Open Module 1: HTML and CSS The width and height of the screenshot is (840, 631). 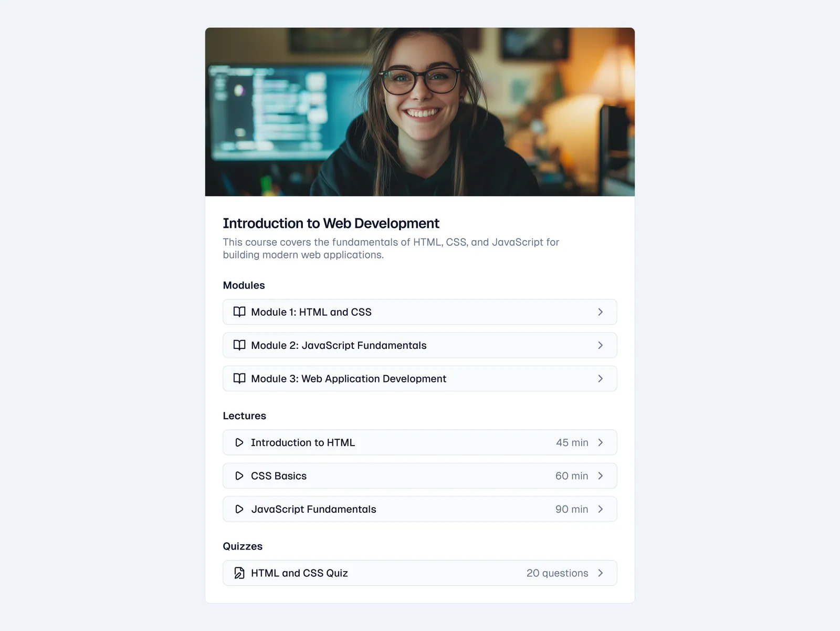(311, 312)
